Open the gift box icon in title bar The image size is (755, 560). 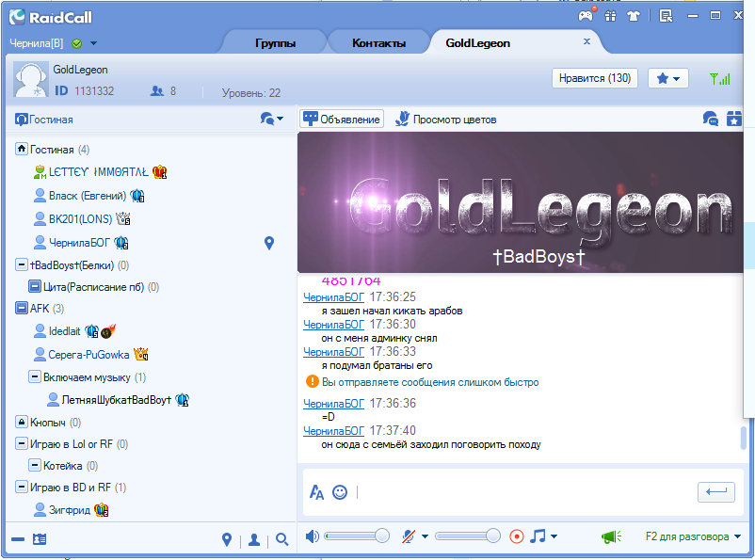[x=611, y=16]
